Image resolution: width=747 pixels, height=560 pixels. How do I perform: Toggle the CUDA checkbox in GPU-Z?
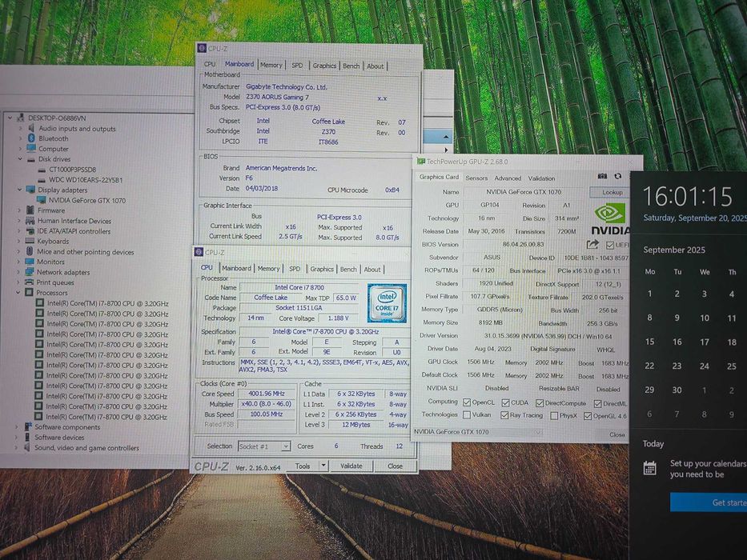point(505,403)
